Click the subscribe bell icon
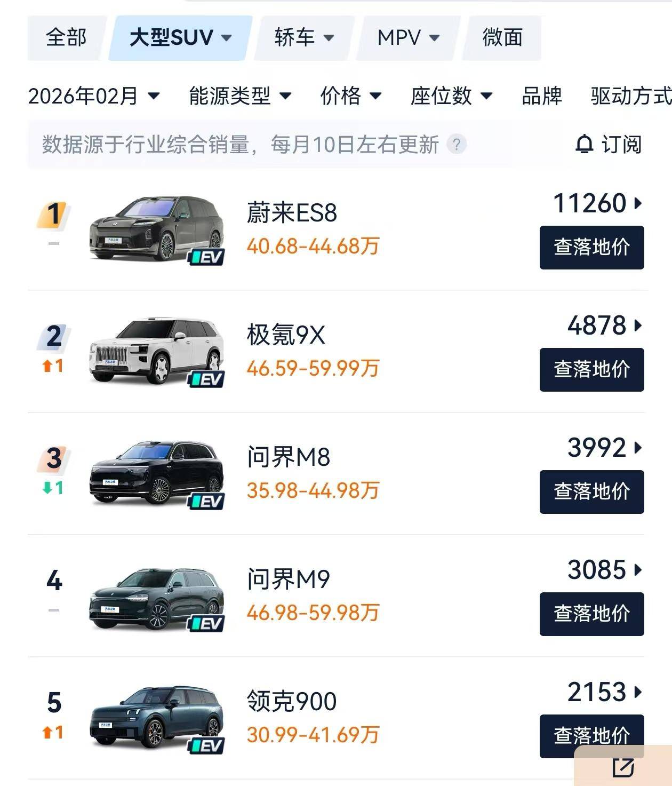 (585, 144)
